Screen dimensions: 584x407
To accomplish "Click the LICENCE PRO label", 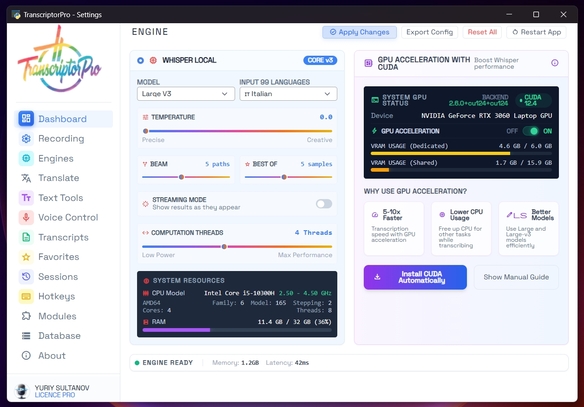I will click(x=55, y=395).
